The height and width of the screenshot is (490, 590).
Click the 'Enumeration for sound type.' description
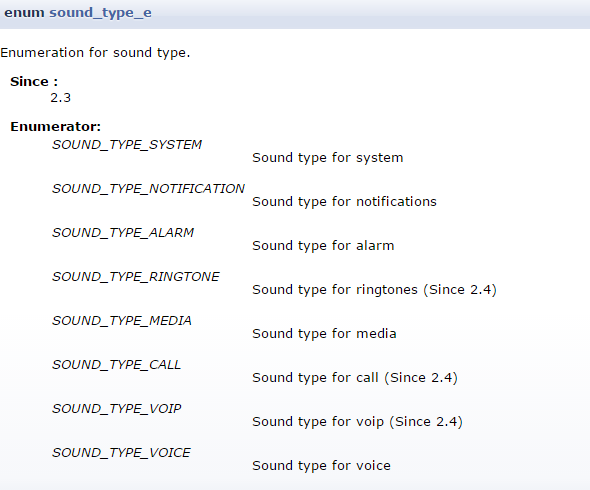point(95,53)
